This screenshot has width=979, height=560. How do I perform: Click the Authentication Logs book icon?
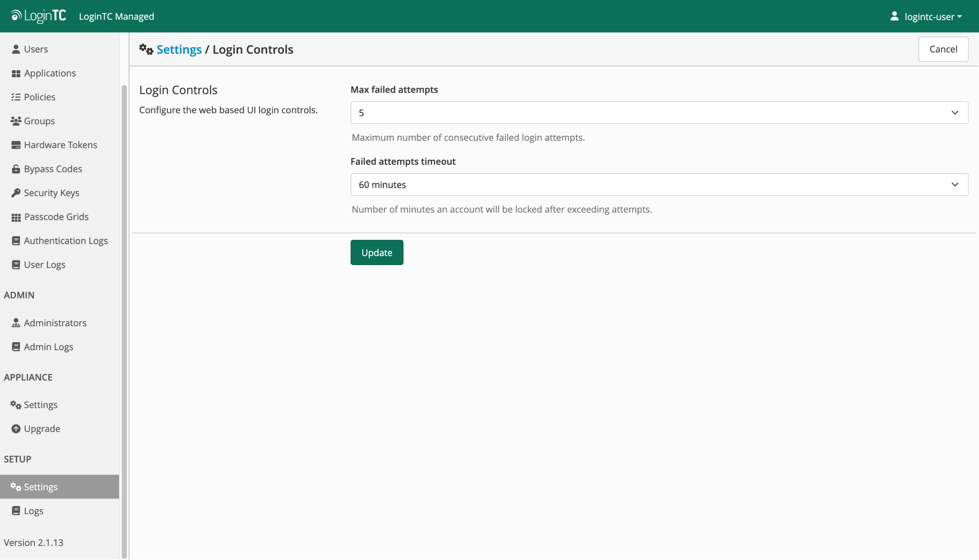[16, 241]
